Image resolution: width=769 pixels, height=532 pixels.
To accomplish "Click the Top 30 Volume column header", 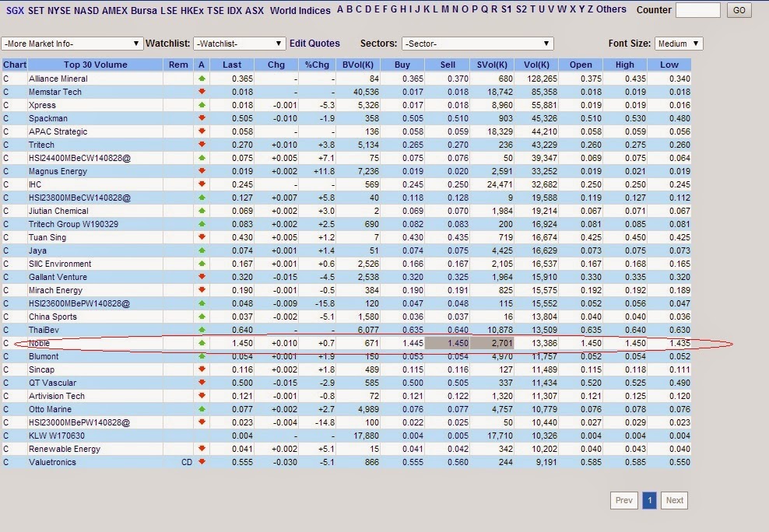I will [95, 65].
